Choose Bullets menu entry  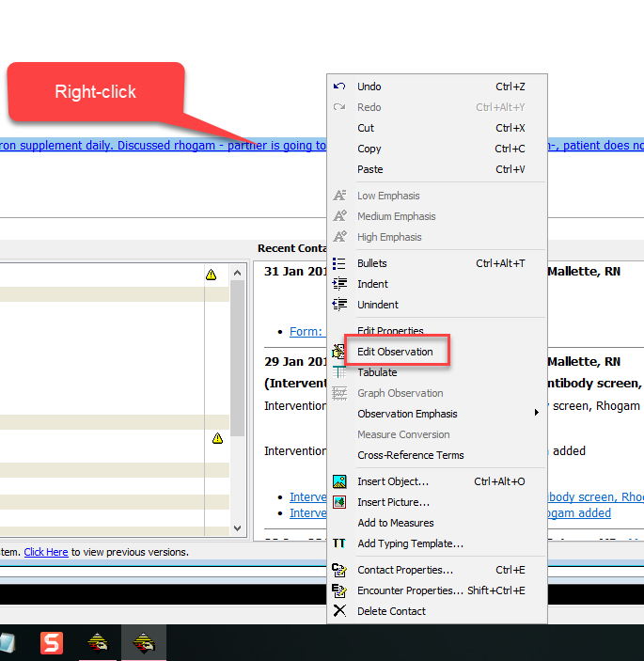click(x=437, y=263)
